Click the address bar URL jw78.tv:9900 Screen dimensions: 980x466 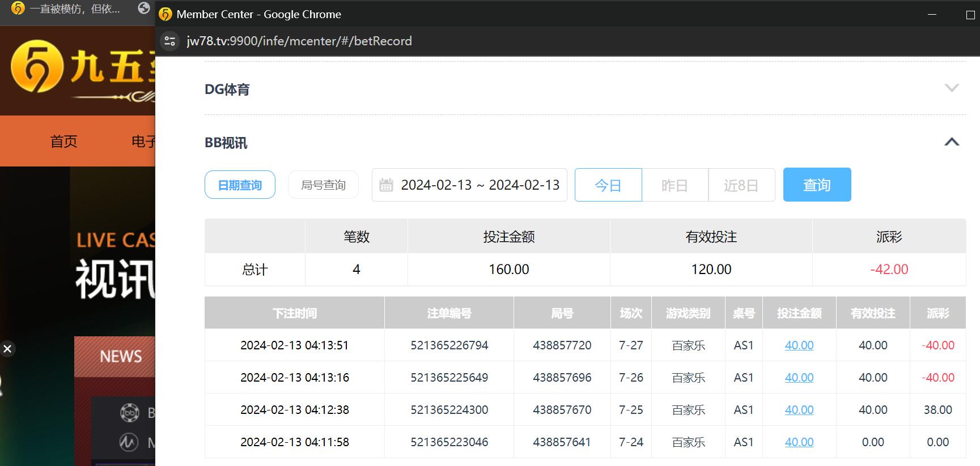[x=299, y=41]
